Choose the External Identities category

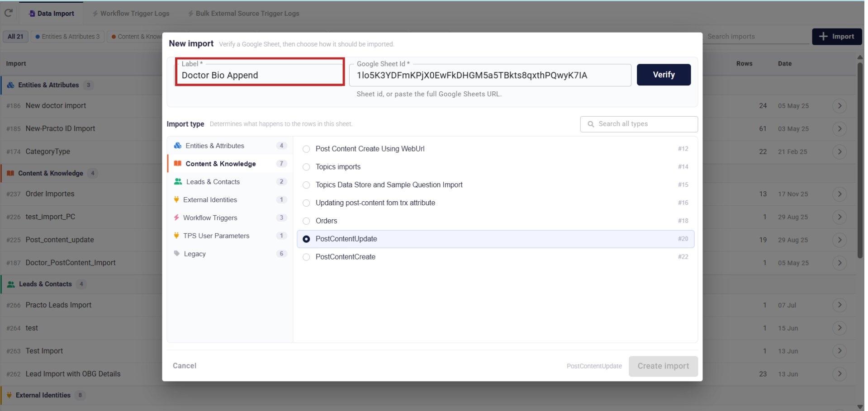click(x=230, y=200)
